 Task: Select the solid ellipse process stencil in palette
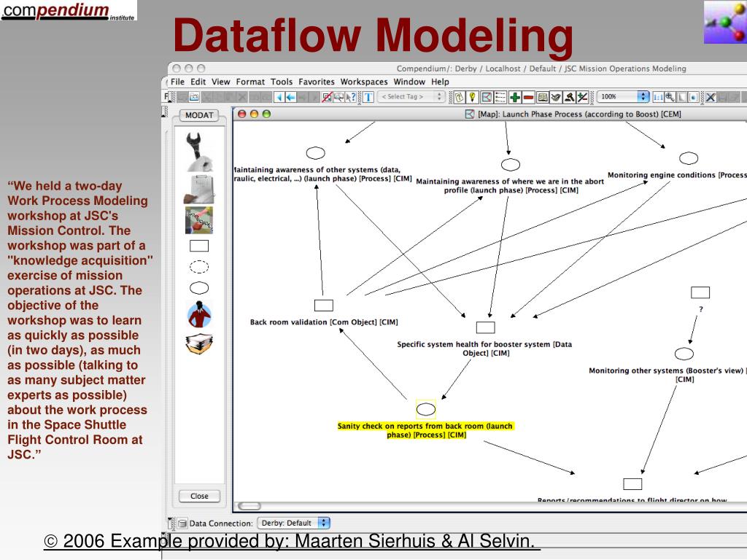(199, 287)
